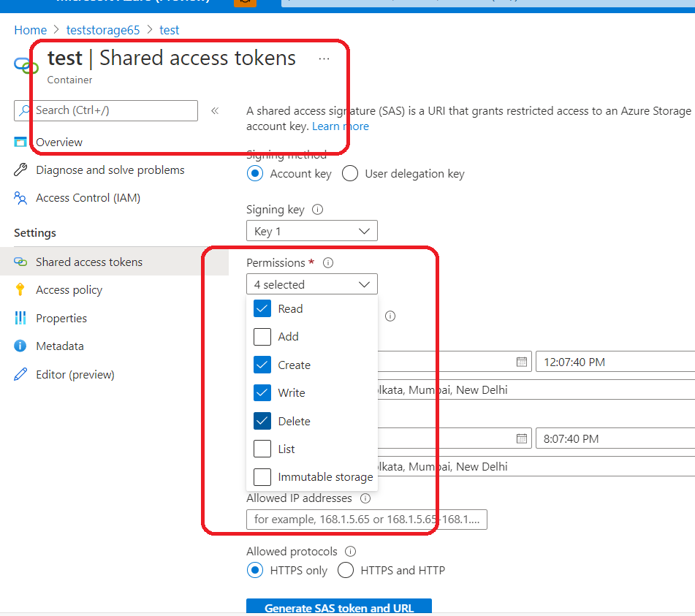This screenshot has height=616, width=695.
Task: Click the Search (Ctrl+/) box
Action: 106,110
